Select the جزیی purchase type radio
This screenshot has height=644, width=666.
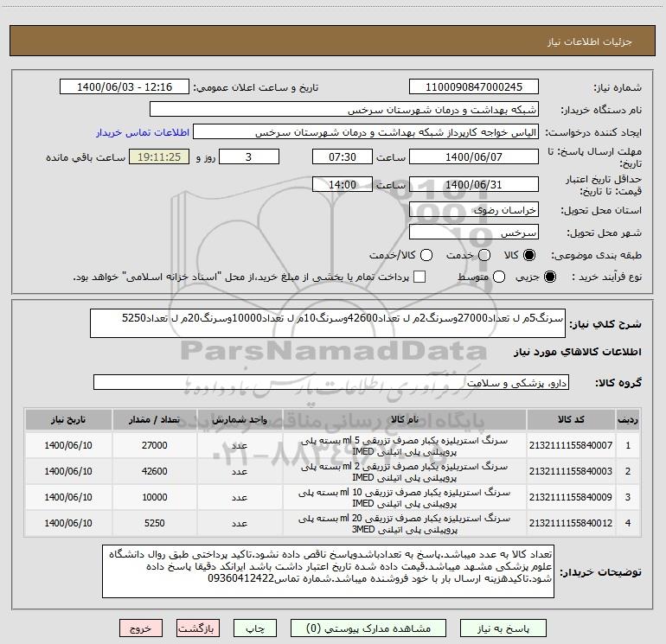point(550,277)
